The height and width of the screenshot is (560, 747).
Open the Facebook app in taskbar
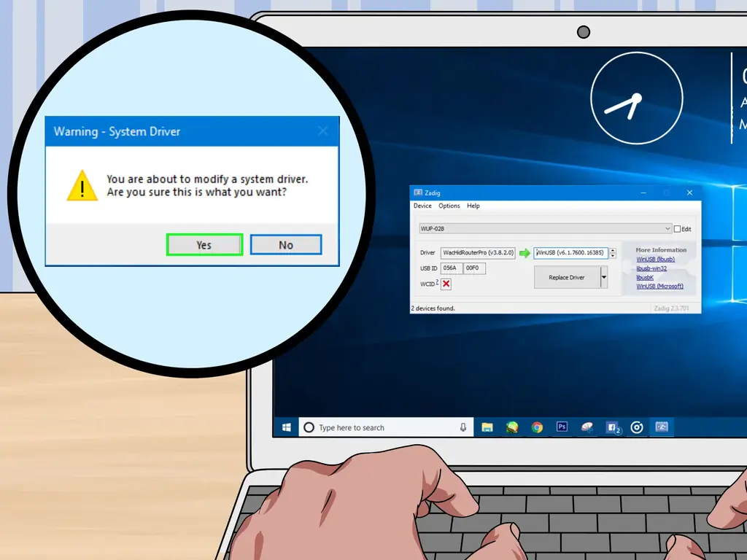(613, 427)
